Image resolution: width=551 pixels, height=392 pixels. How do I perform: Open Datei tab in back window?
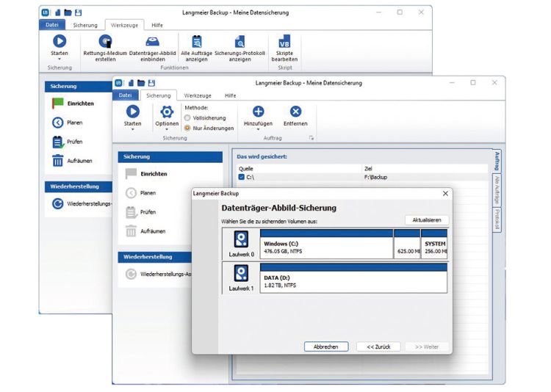click(52, 25)
